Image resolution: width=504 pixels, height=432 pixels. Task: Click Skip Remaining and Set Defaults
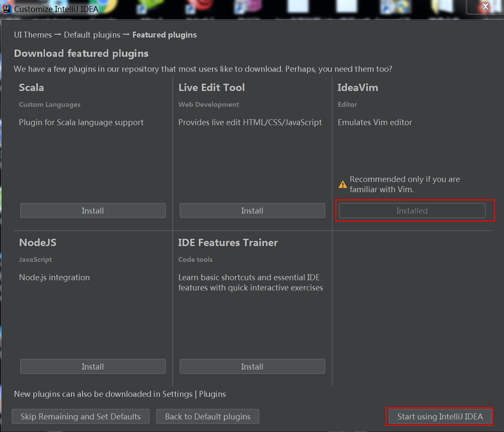(81, 416)
